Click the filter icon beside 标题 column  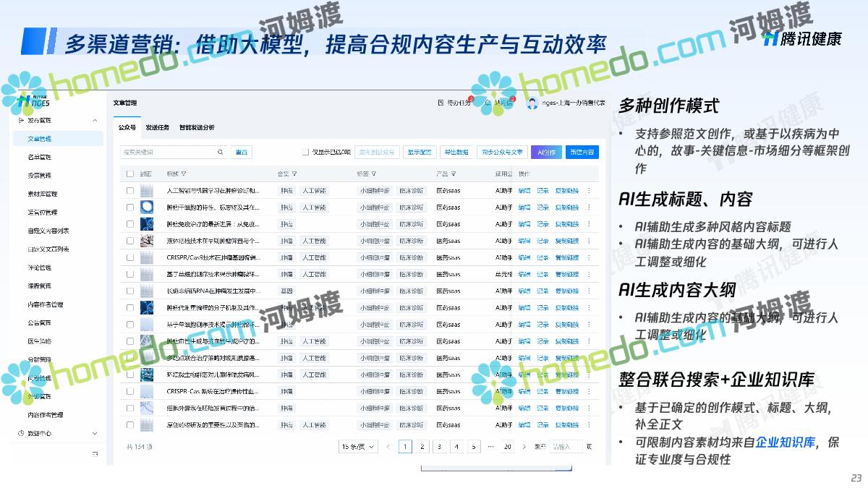coord(184,174)
